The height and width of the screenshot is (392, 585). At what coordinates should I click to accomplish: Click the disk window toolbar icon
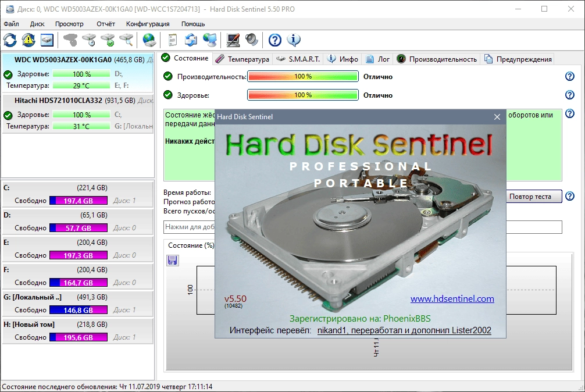(47, 40)
